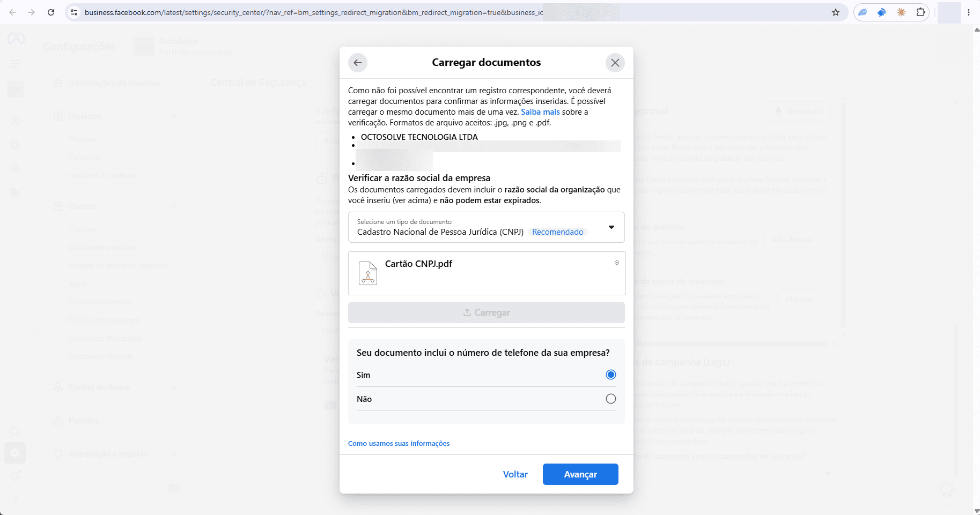This screenshot has width=980, height=515.
Task: Expand the Adequação e seguran... section chevron
Action: click(x=174, y=454)
